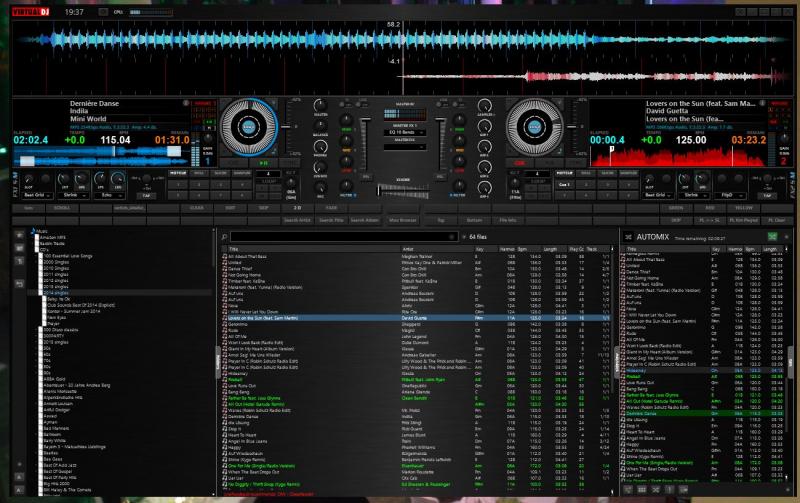
Task: Click bottom icon in folder sidebar strip
Action: coord(19,490)
